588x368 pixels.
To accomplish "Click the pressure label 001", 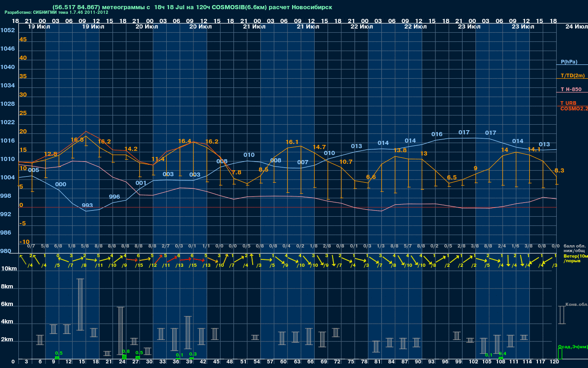I will coord(141,183).
